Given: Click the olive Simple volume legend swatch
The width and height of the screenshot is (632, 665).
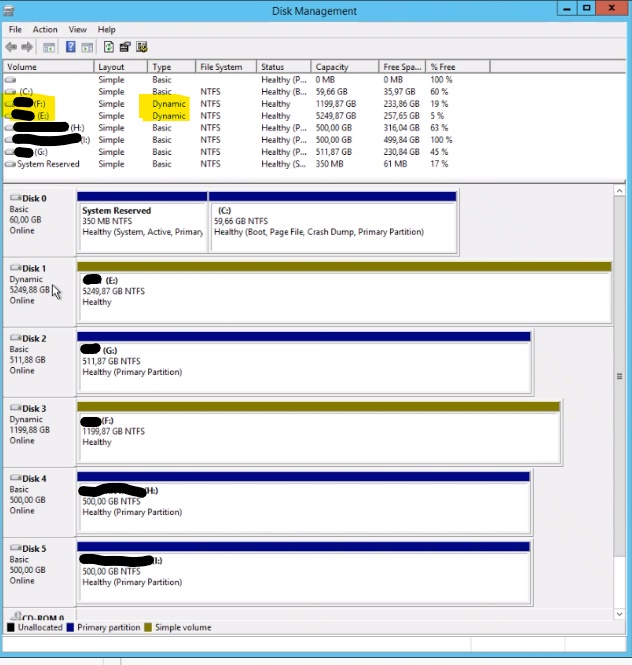Looking at the screenshot, I should point(148,627).
